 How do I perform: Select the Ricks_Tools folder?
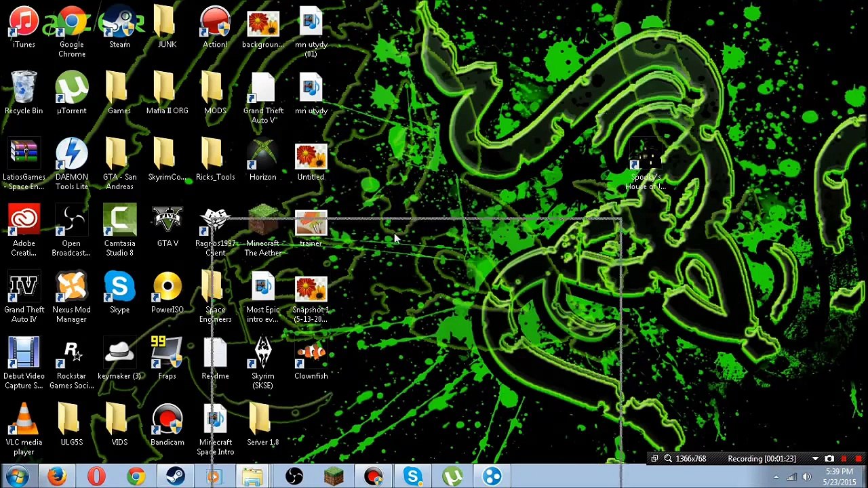click(215, 160)
